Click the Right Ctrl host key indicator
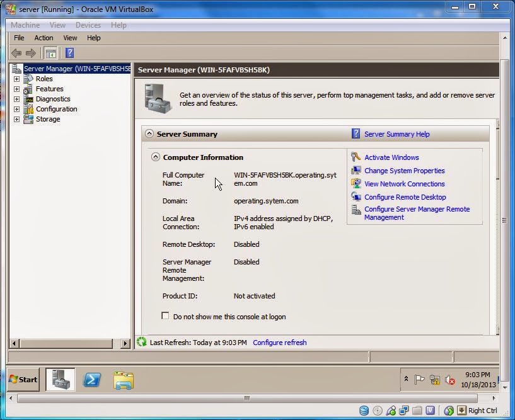The image size is (515, 420). click(x=482, y=411)
